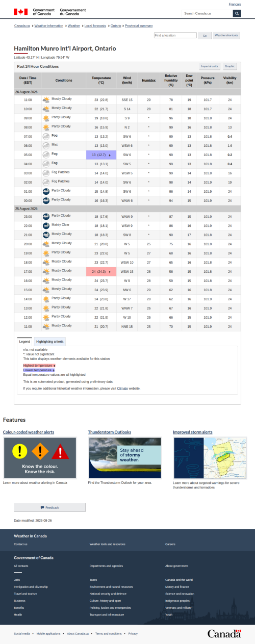Click the Fog icon in the 04:00 row
The height and width of the screenshot is (644, 255).
(46, 164)
